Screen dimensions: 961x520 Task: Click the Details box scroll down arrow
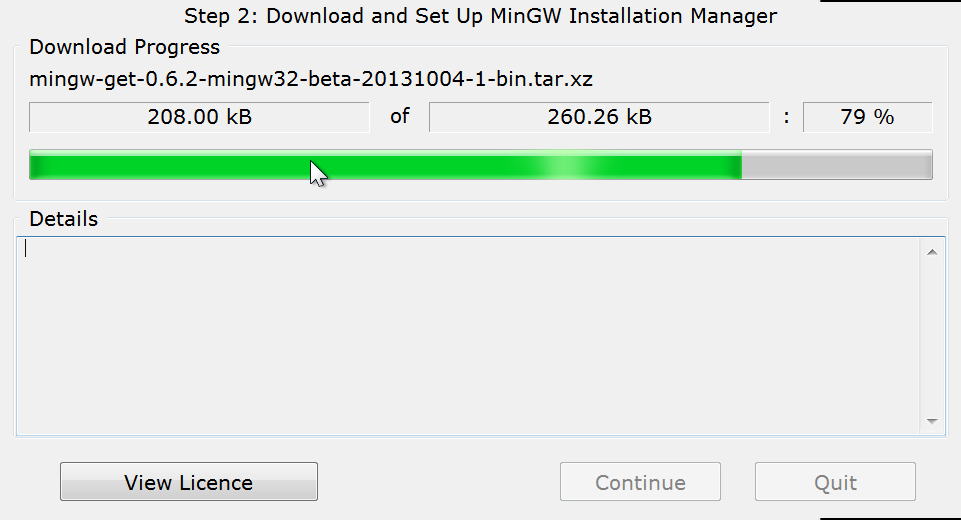tap(932, 422)
